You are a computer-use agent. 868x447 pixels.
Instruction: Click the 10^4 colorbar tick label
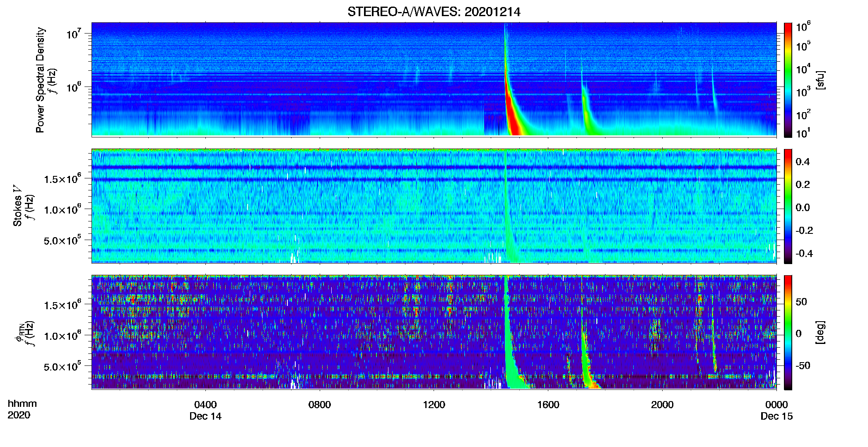[x=803, y=69]
